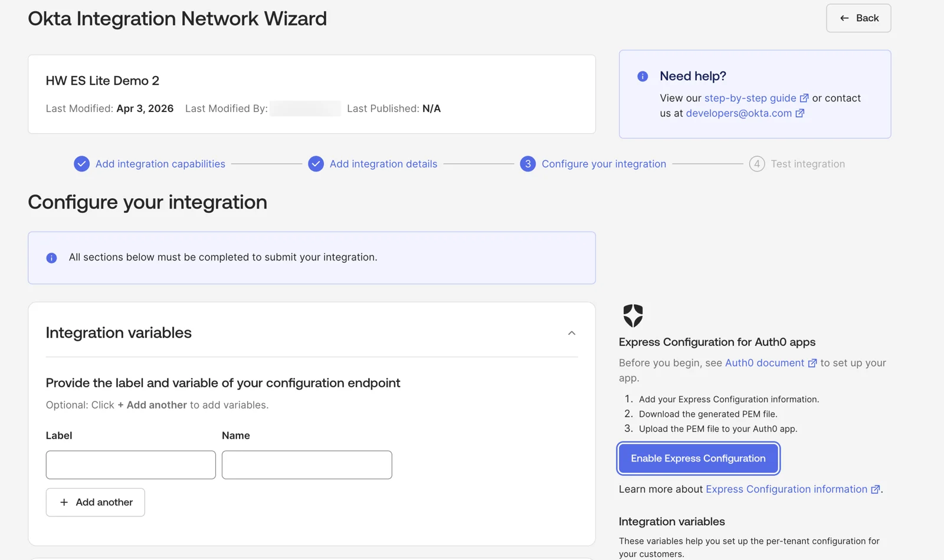Focus the Label input field
Image resolution: width=944 pixels, height=560 pixels.
[x=130, y=465]
